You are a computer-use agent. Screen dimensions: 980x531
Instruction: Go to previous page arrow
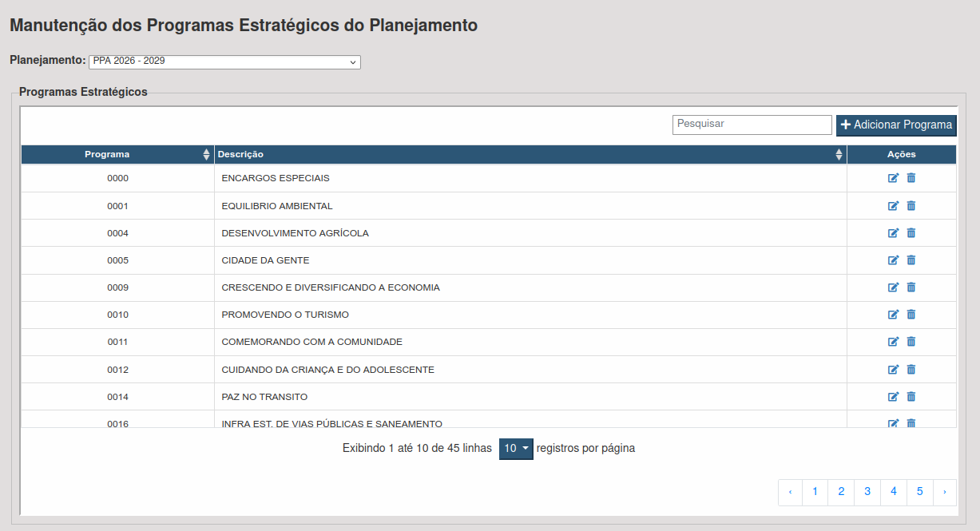pos(790,492)
